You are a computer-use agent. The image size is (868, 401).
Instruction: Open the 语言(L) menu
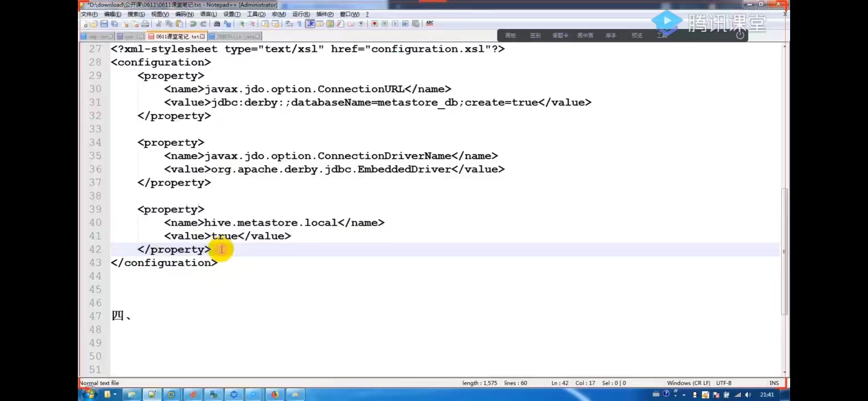209,14
